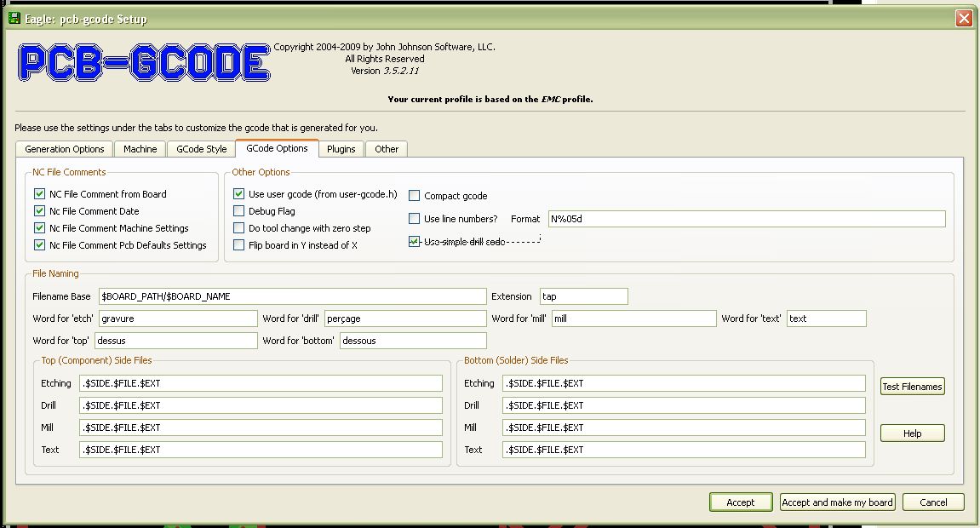
Task: Click Accept and make my board
Action: (836, 502)
